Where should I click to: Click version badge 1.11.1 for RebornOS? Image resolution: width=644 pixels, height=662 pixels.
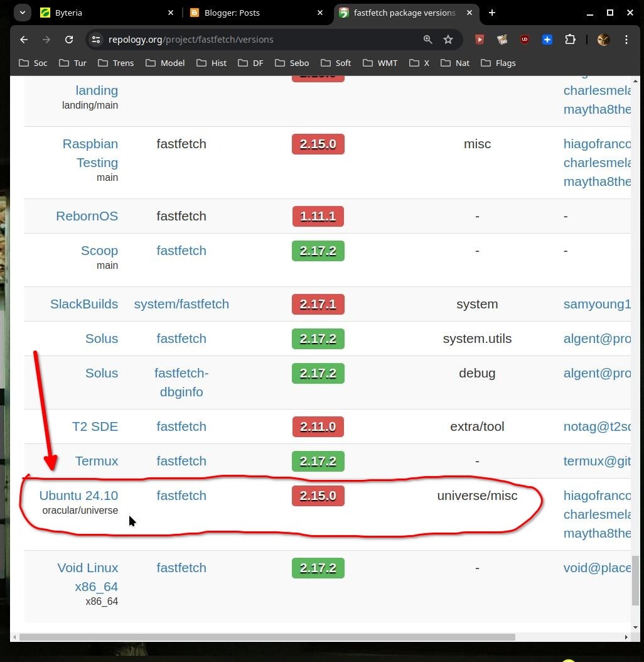pos(318,216)
